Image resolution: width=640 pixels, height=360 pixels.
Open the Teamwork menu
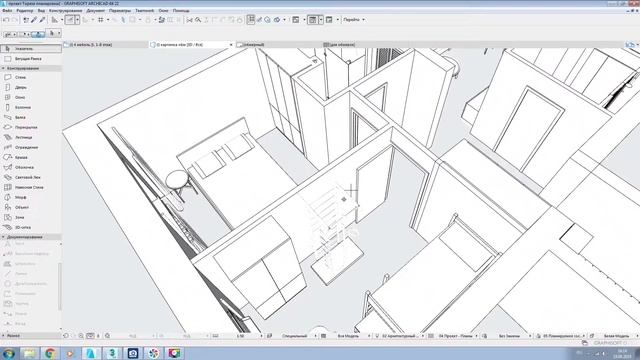(x=144, y=11)
